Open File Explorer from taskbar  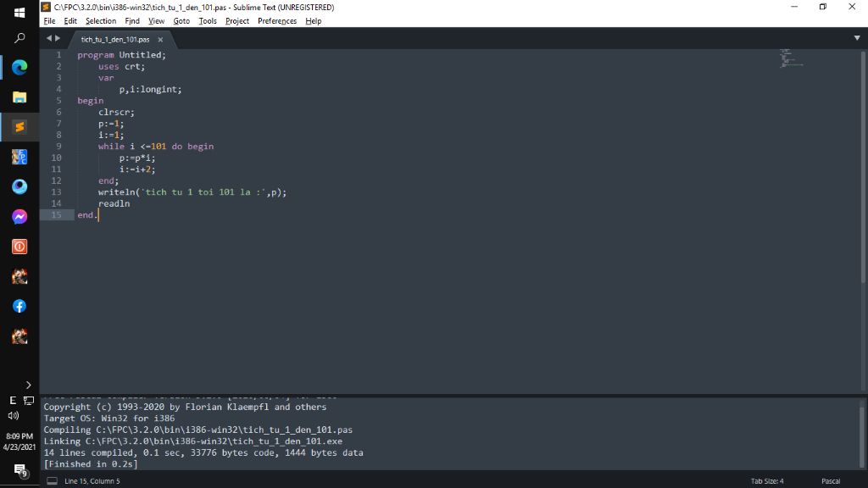pyautogui.click(x=19, y=97)
